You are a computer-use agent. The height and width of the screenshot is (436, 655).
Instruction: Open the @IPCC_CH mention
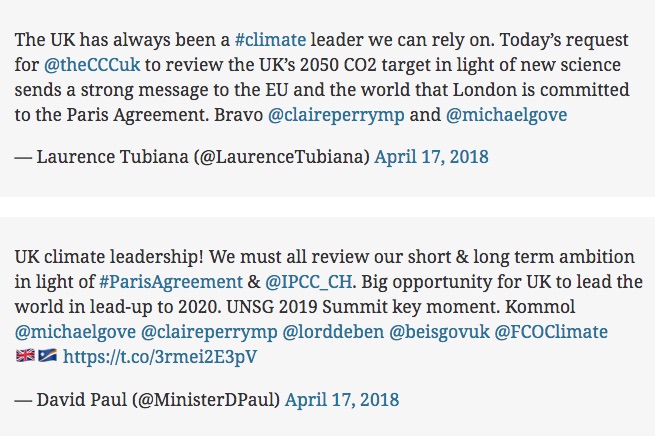point(309,282)
